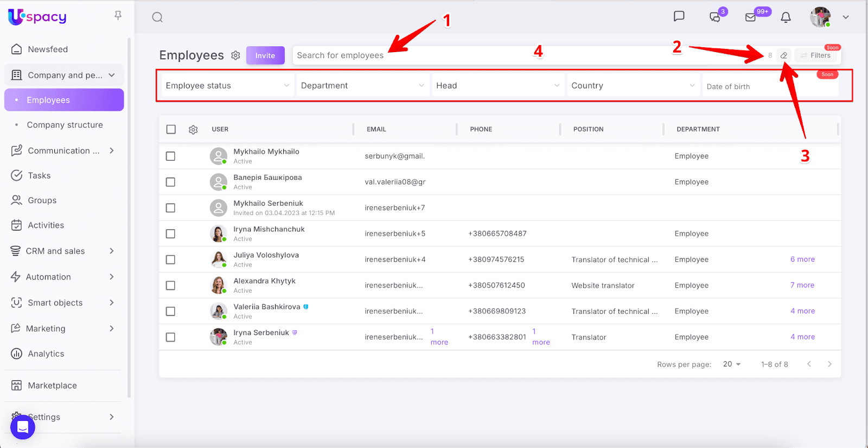The image size is (868, 448).
Task: Tick the checkbox for Alexandra Khytyk
Action: point(170,286)
